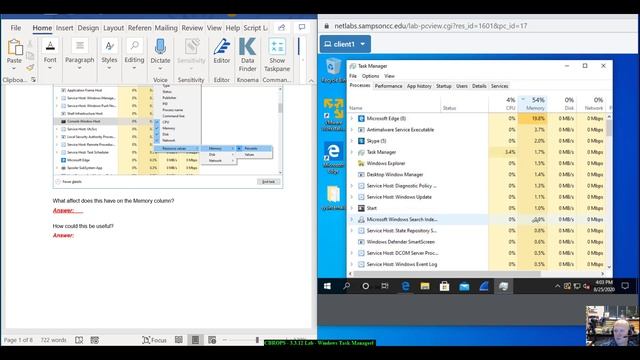Open Task Manager Options menu
640x360 pixels.
pyautogui.click(x=370, y=76)
